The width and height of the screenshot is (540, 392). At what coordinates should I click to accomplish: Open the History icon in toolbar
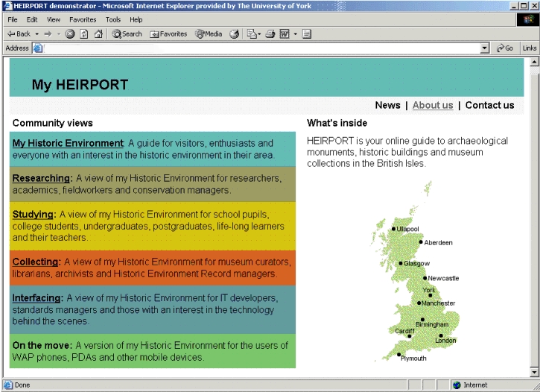point(235,34)
